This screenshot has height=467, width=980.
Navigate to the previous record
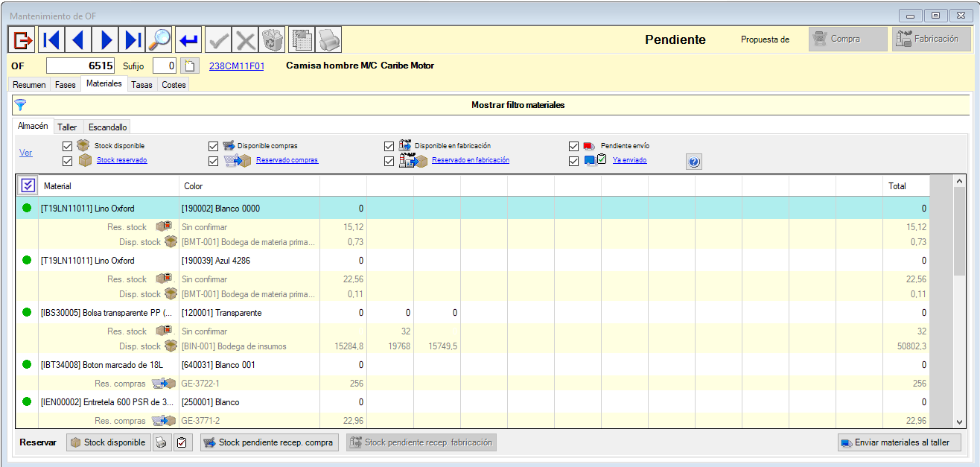pyautogui.click(x=78, y=39)
